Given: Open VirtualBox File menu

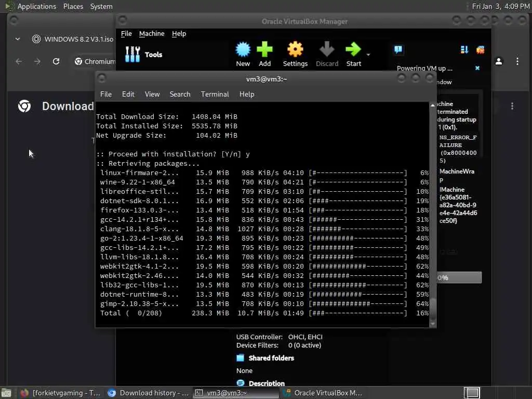Looking at the screenshot, I should tap(126, 34).
